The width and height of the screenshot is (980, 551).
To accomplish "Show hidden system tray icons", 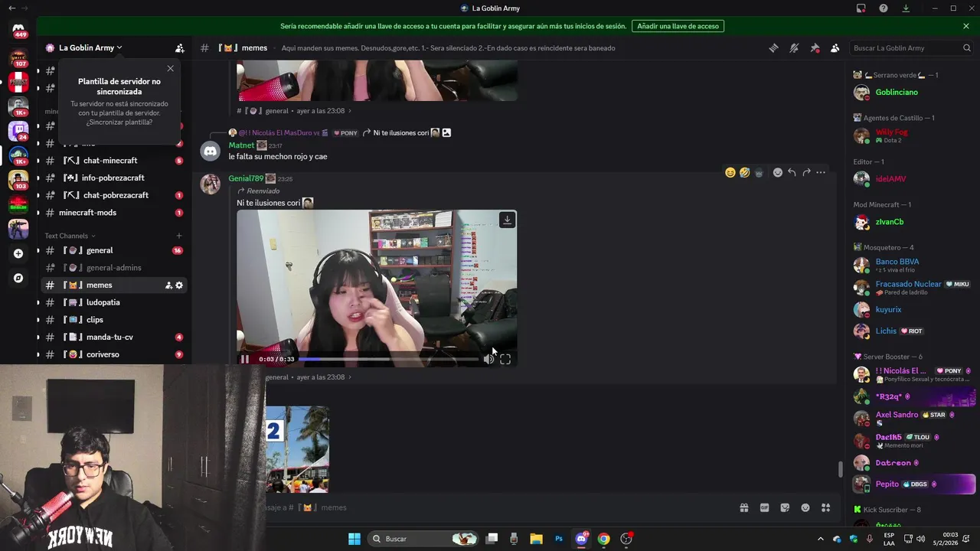I will 821,539.
